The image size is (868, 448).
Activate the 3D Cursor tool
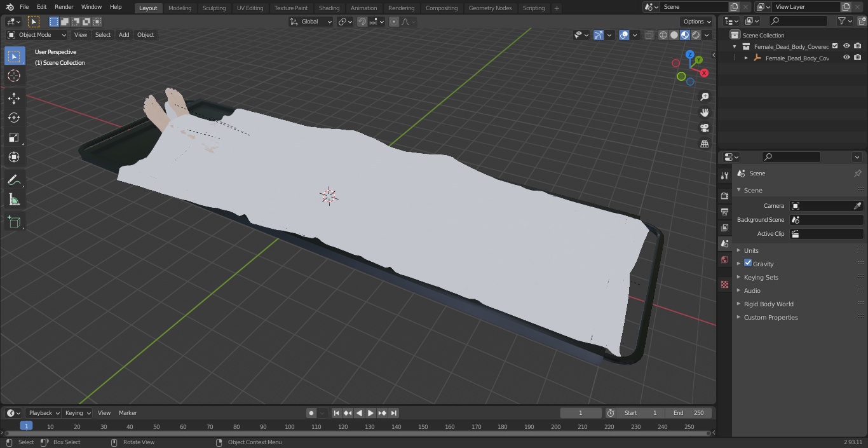[x=14, y=76]
